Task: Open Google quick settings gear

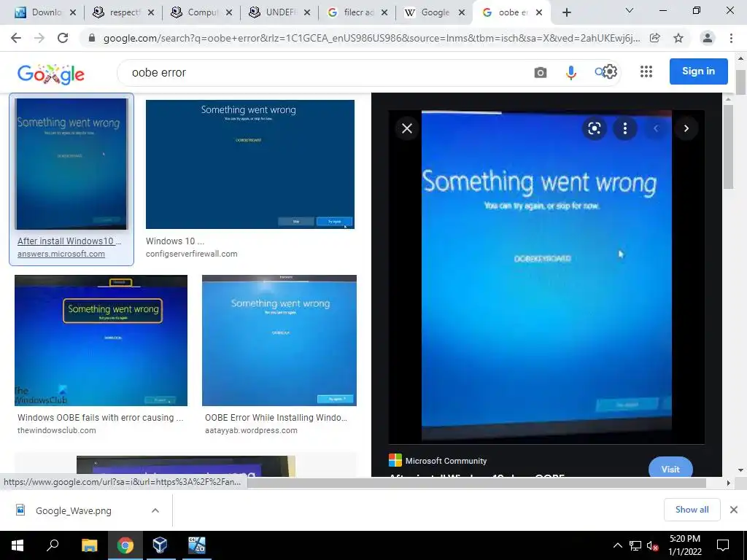Action: tap(609, 72)
